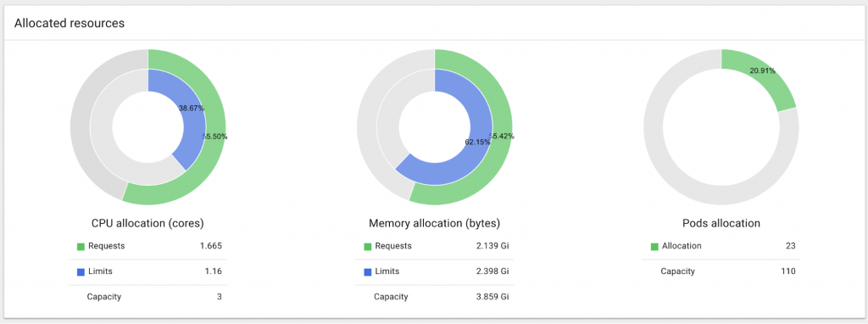
Task: Click the Requests label under Memory allocation
Action: (393, 246)
